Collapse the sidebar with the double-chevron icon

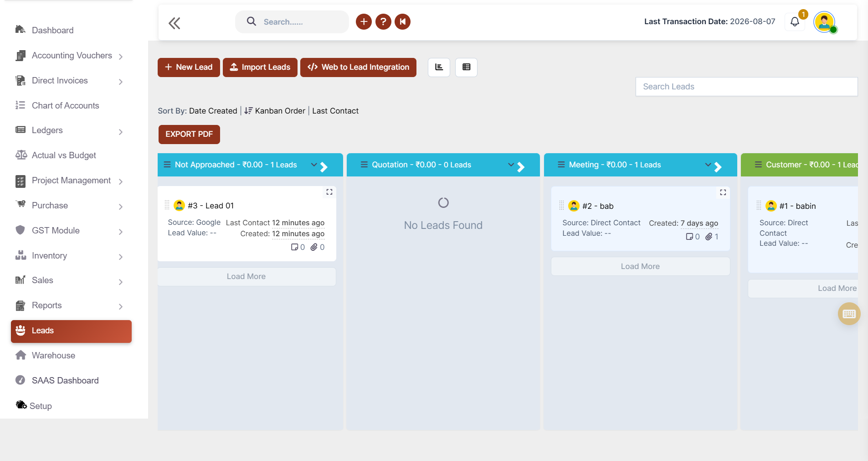click(175, 23)
